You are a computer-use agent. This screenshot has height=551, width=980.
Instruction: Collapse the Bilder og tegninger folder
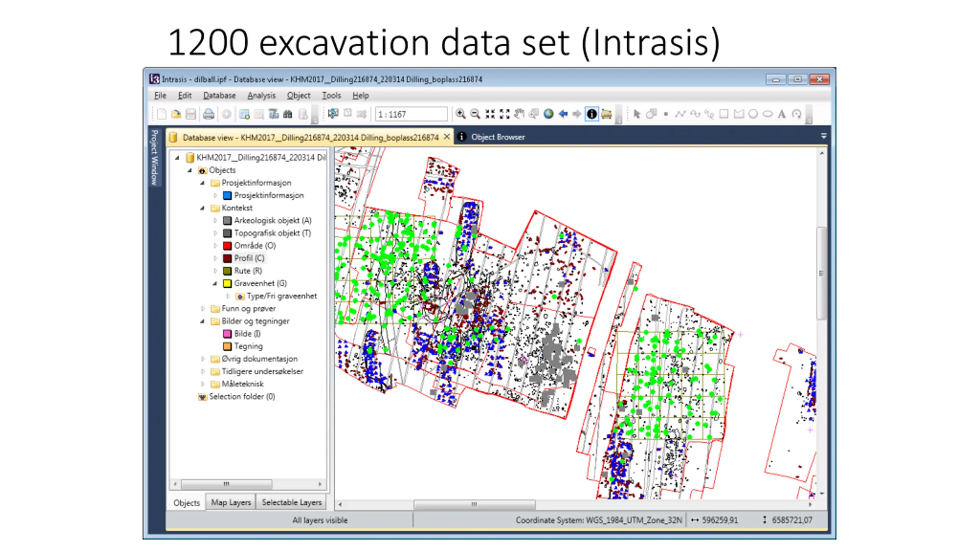202,321
